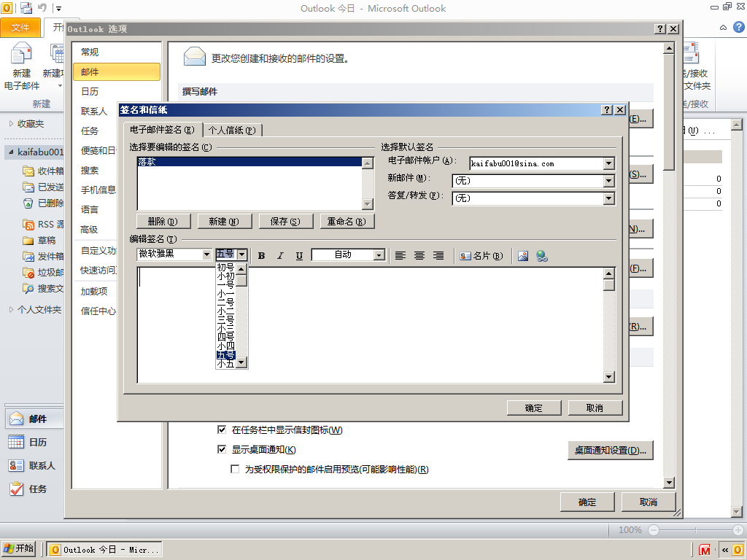Align signature text right
Screen dimensions: 747x560
438,256
